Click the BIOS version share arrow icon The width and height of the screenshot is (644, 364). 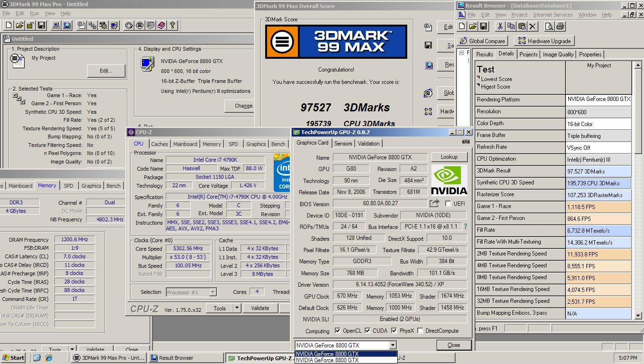click(434, 203)
